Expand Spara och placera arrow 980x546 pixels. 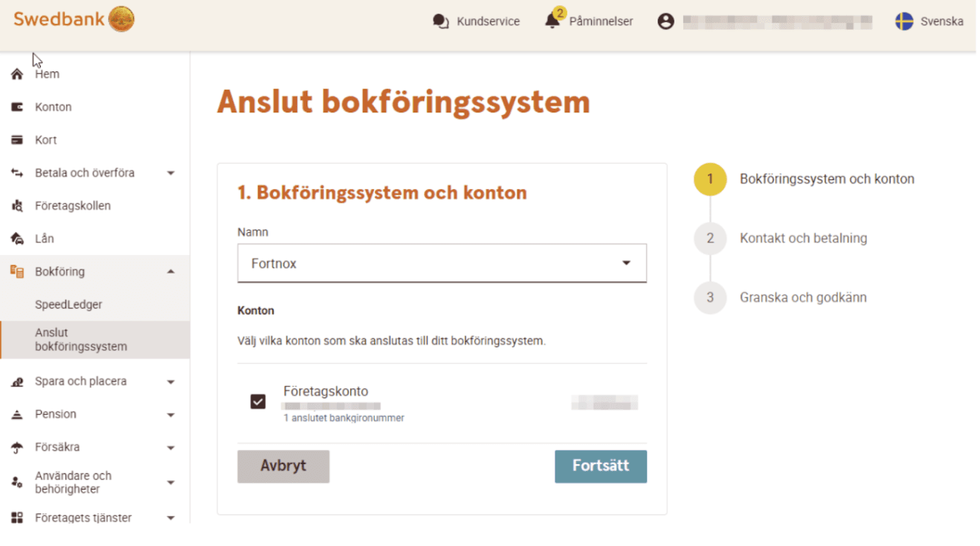170,382
